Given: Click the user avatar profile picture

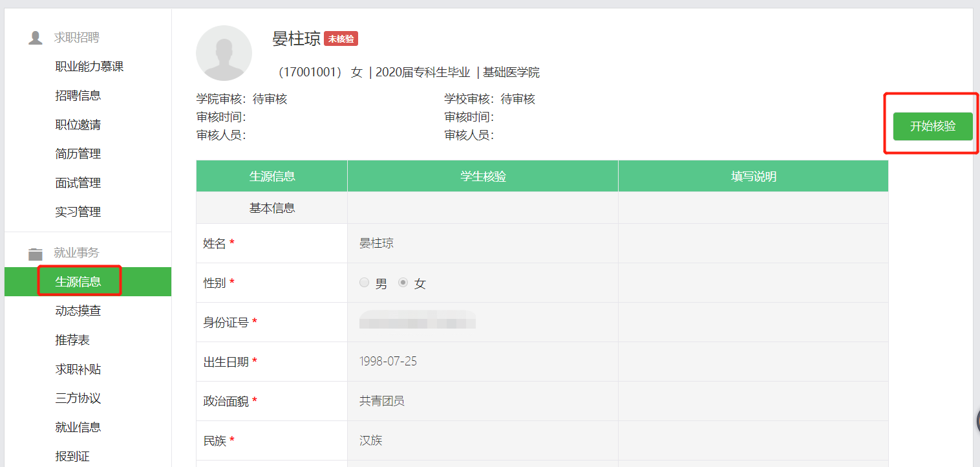Looking at the screenshot, I should [224, 54].
